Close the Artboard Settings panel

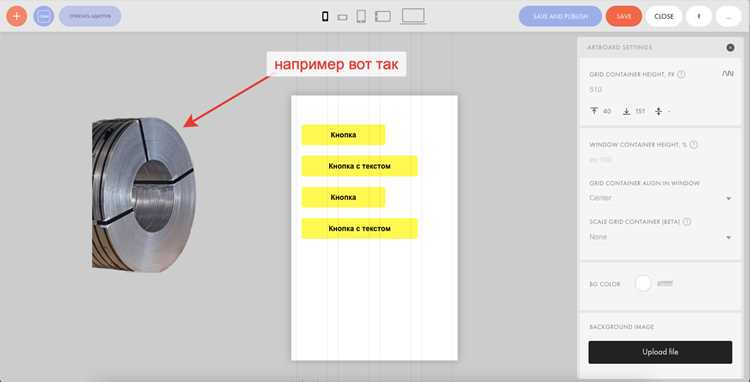730,47
